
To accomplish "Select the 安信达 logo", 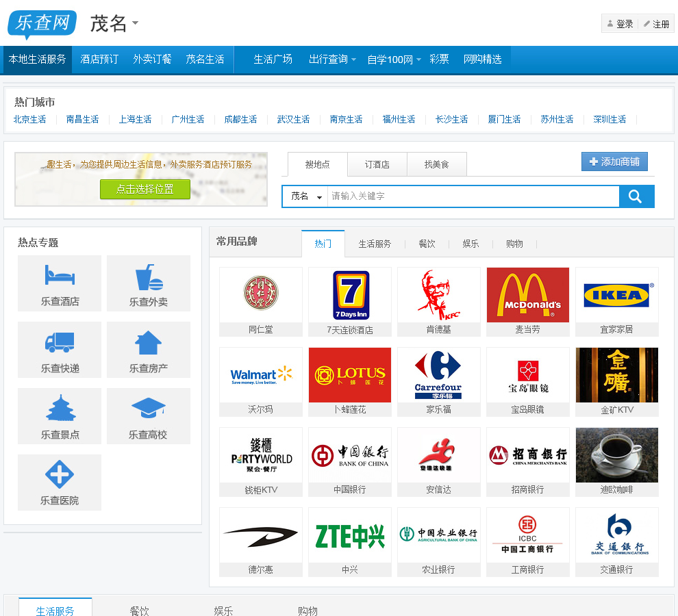I will tap(439, 455).
